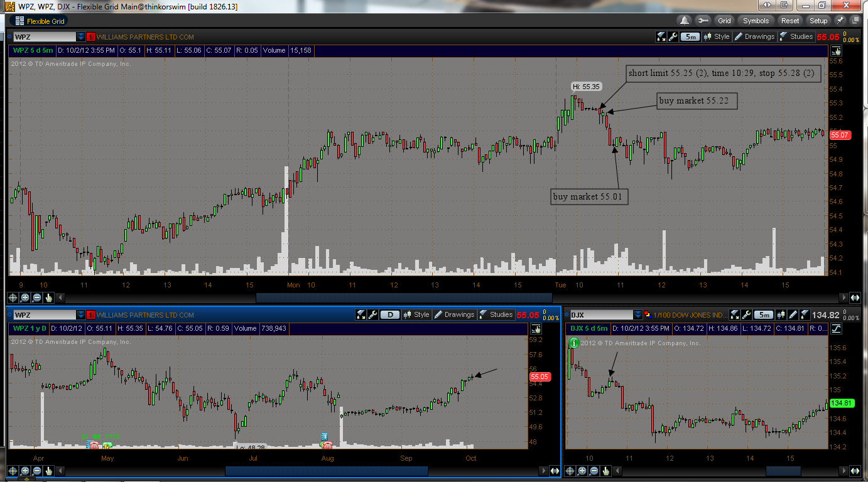The width and height of the screenshot is (868, 482).
Task: Click crosshair pan tool below DJX chart
Action: [x=570, y=471]
